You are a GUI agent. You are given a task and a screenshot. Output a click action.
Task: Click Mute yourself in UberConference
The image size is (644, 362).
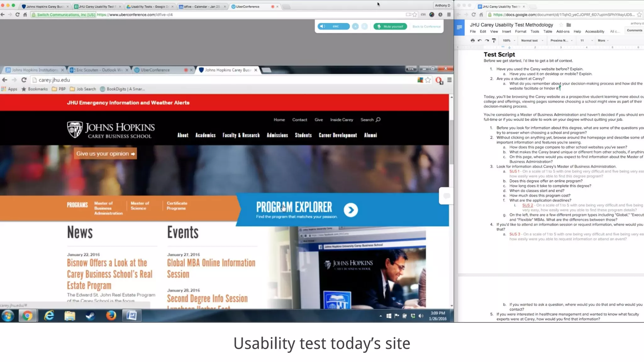[x=390, y=26]
